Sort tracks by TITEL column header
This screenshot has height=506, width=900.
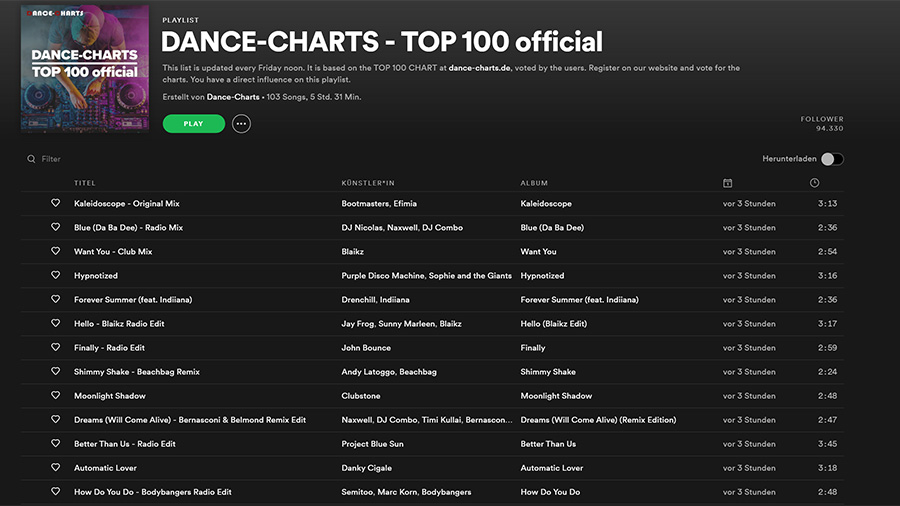(85, 183)
